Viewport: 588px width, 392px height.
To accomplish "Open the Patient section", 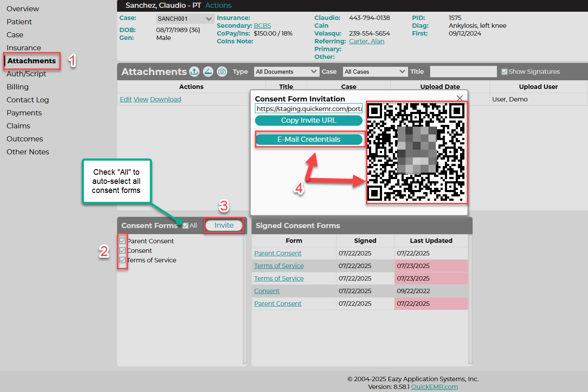I will click(19, 22).
